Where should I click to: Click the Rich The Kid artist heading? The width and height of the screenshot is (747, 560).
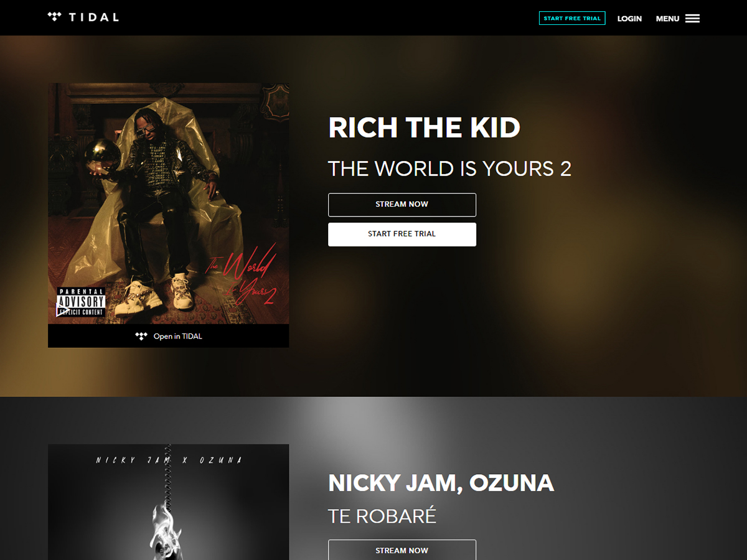pyautogui.click(x=424, y=128)
